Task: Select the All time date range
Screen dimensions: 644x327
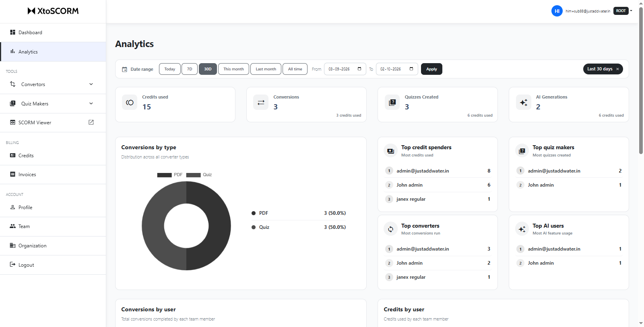Action: coord(295,69)
